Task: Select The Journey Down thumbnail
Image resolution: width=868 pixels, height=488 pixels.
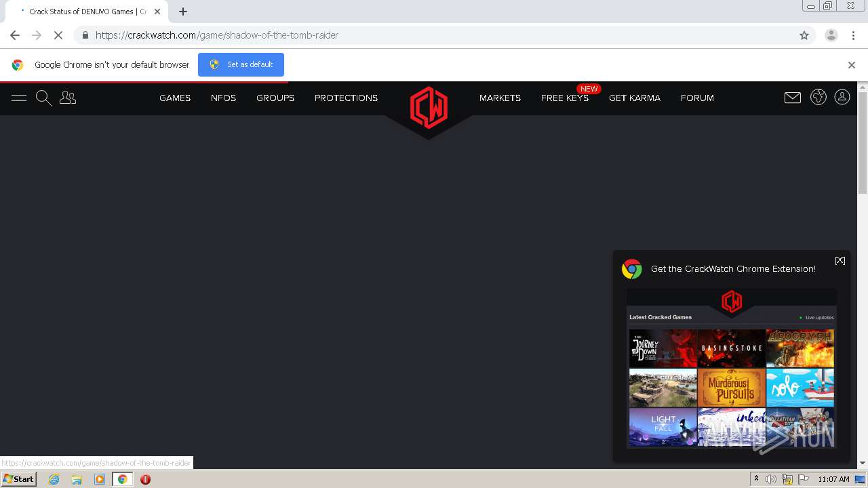Action: tap(663, 348)
